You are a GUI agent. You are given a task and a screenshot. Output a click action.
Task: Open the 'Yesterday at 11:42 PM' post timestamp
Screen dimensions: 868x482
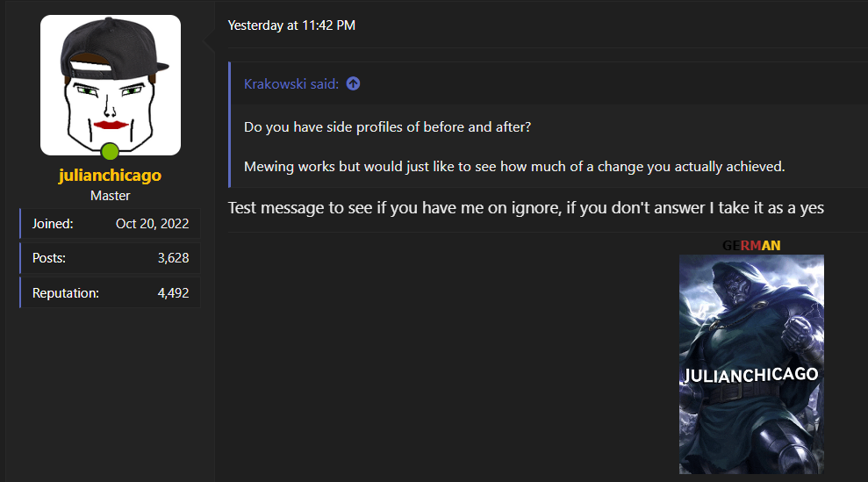tap(291, 25)
